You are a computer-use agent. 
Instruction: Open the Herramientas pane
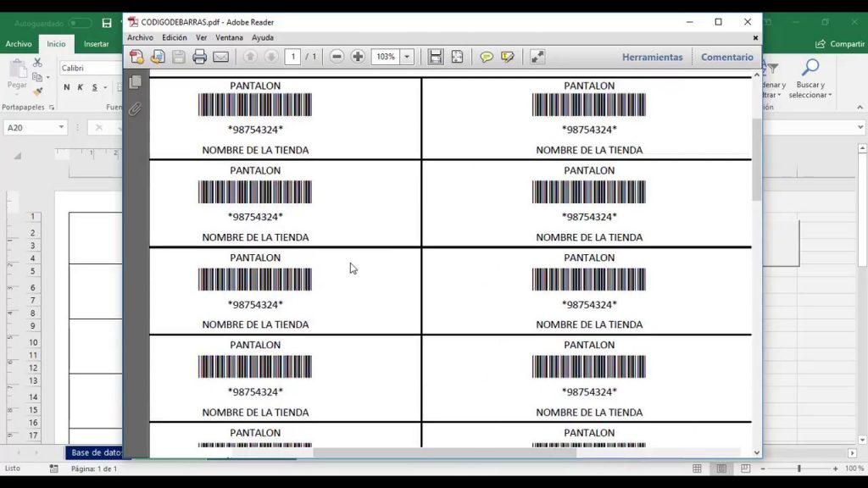(652, 57)
